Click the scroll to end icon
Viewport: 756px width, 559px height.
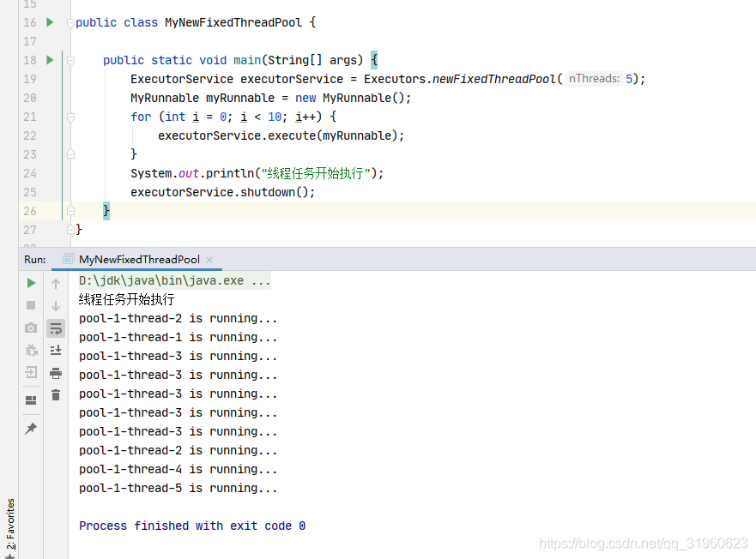(x=56, y=351)
